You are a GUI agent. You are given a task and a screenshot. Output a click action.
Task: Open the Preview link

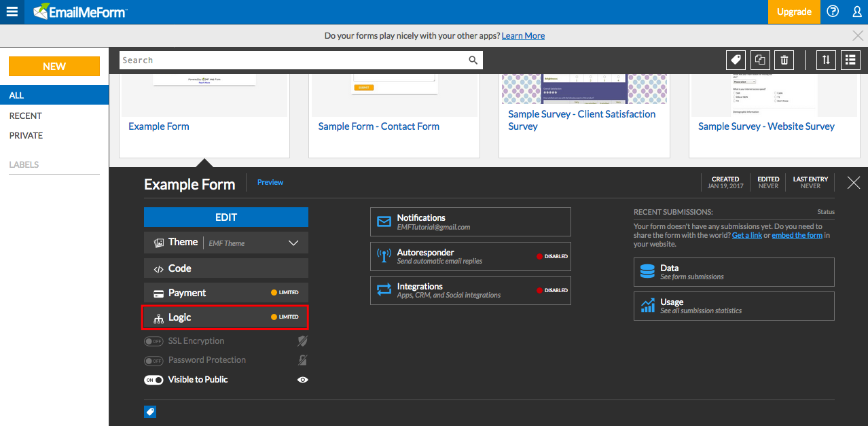coord(270,182)
